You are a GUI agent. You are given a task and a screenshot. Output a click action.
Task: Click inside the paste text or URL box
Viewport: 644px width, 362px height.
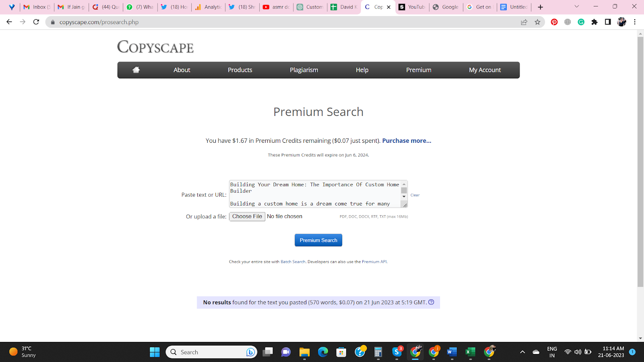[x=315, y=194]
